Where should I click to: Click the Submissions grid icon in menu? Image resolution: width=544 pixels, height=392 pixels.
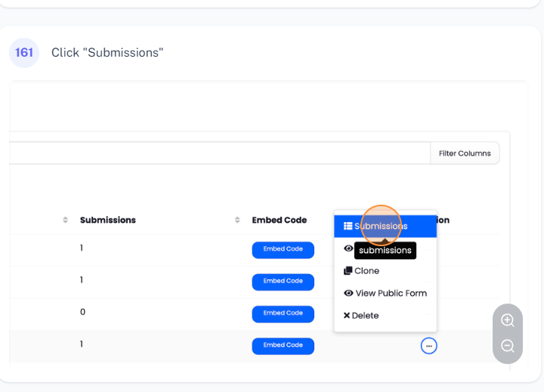348,226
